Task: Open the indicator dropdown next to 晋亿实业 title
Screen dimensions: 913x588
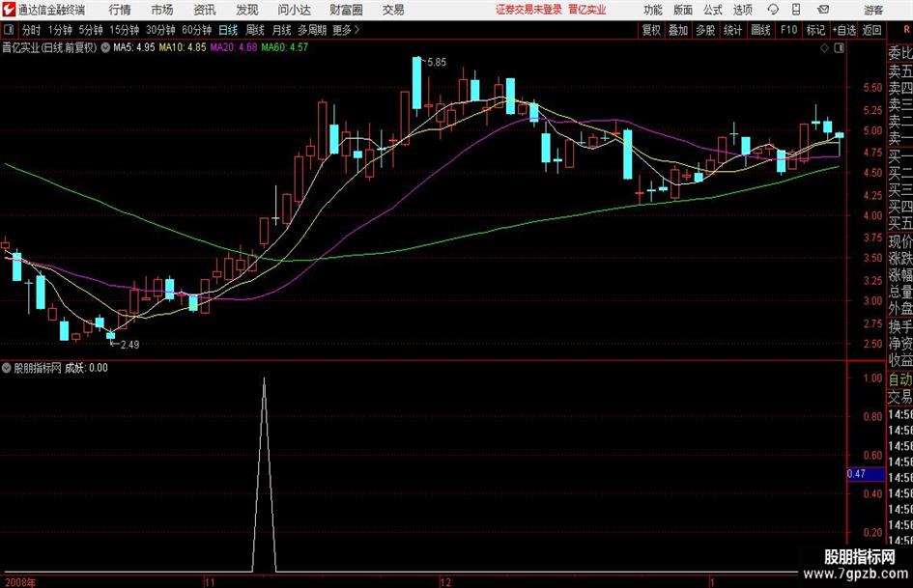Action: tap(105, 47)
